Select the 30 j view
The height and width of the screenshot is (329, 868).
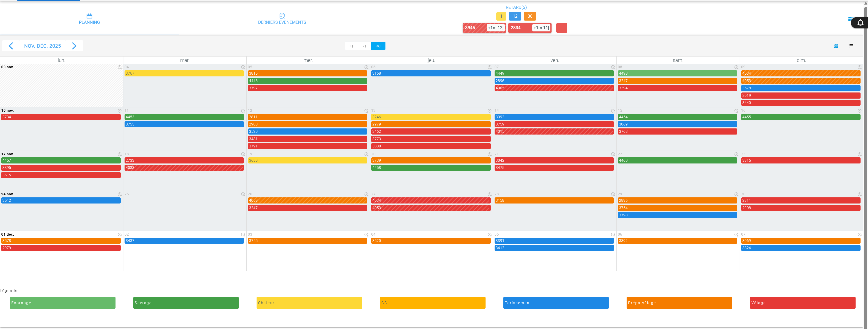378,46
